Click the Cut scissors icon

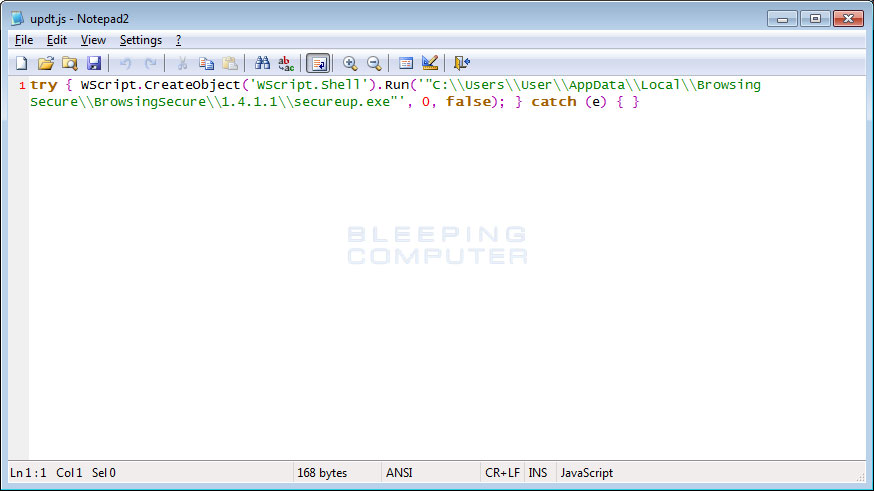click(182, 63)
